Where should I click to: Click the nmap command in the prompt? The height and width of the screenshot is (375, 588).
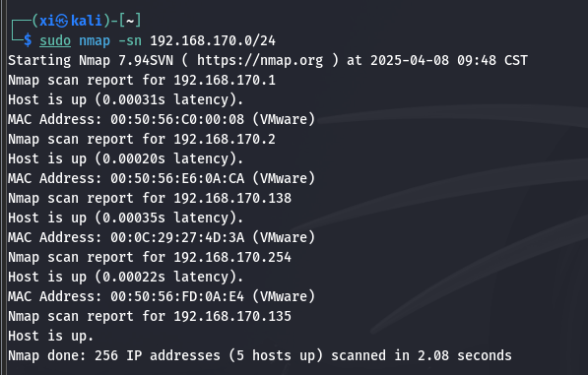tap(95, 40)
